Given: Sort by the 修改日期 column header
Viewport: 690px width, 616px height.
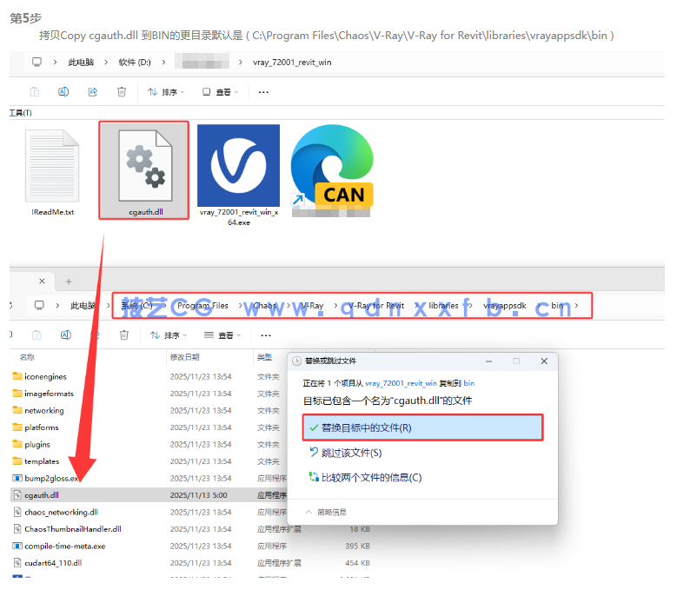Looking at the screenshot, I should point(185,357).
